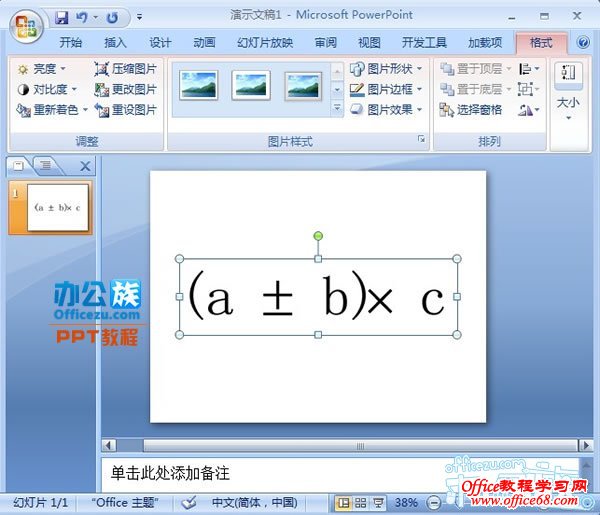Image resolution: width=600 pixels, height=515 pixels.
Task: Click the 幻灯片 1/1 status indicator
Action: click(40, 502)
